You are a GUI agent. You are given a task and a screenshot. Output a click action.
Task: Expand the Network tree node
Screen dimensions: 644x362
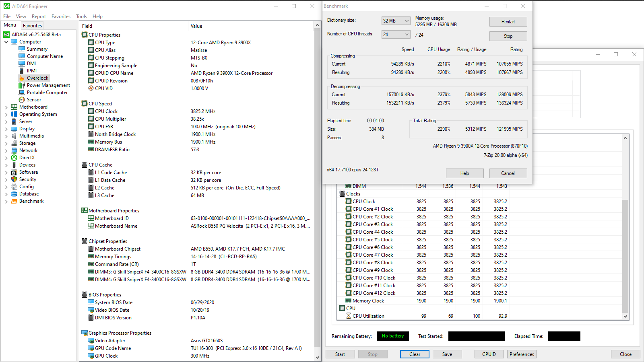click(x=6, y=150)
